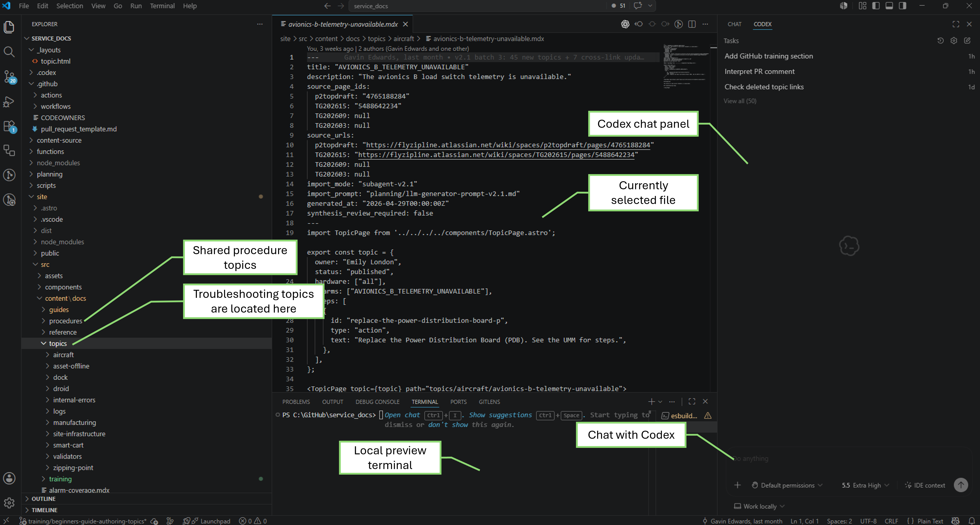
Task: Send the Codex message with arrow button
Action: (961, 485)
